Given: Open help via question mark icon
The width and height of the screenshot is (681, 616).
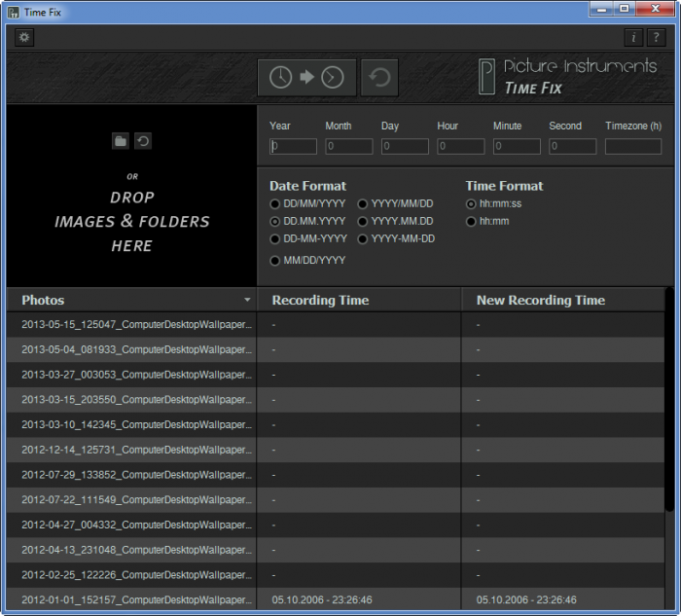Looking at the screenshot, I should click(658, 38).
